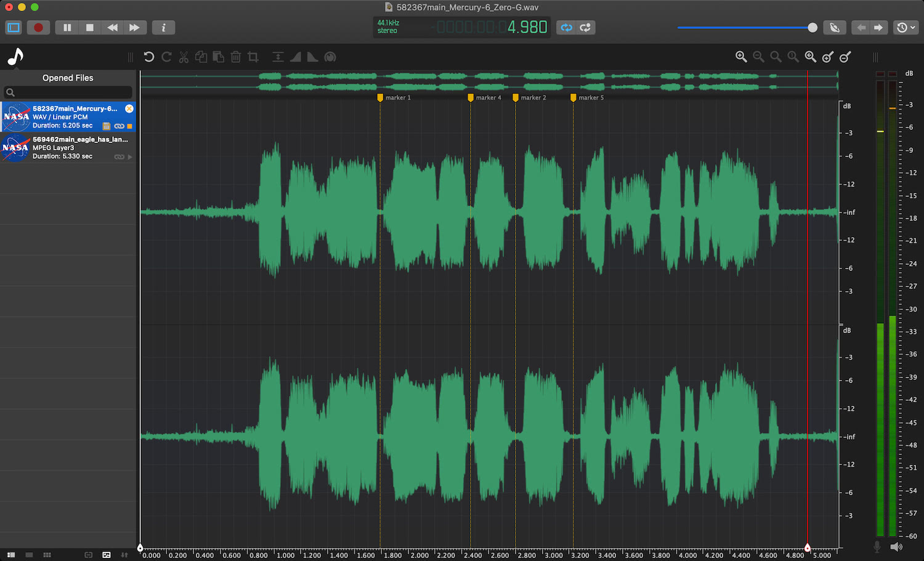Viewport: 924px width, 561px height.
Task: Click the zoom 1:1 magnifier
Action: [793, 57]
